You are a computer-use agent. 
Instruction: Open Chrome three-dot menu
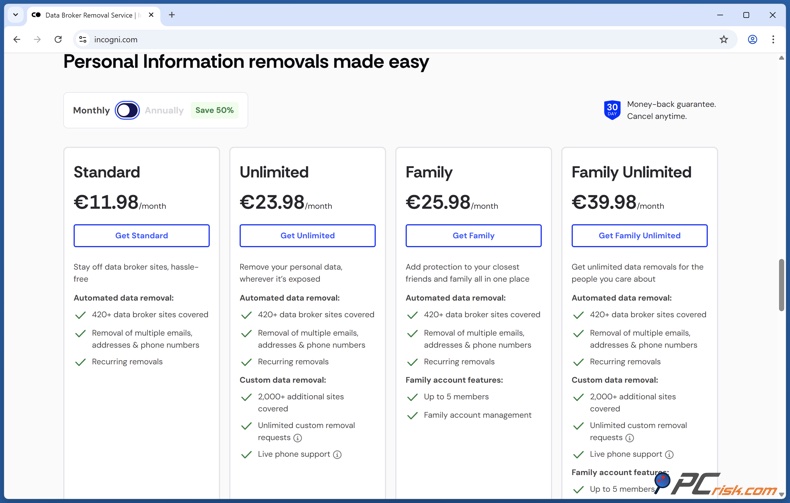[x=773, y=40]
